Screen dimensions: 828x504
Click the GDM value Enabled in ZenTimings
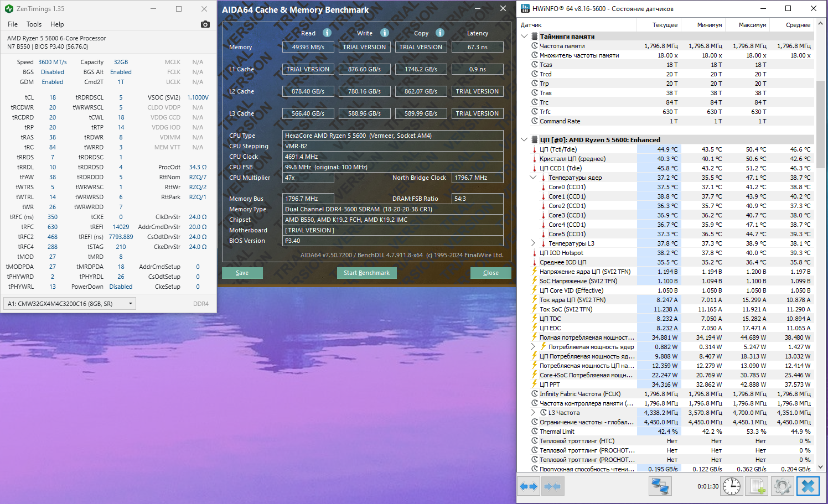53,82
